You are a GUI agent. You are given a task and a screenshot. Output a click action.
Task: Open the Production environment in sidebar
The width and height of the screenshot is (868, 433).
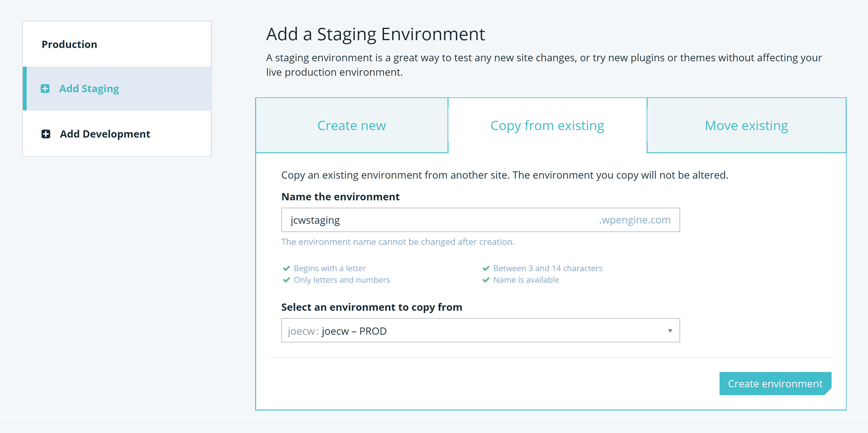pyautogui.click(x=117, y=44)
